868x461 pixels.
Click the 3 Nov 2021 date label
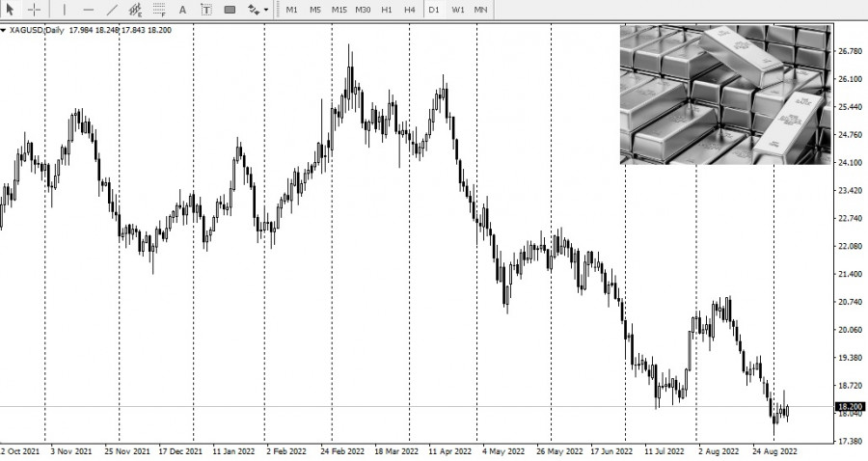coord(71,451)
